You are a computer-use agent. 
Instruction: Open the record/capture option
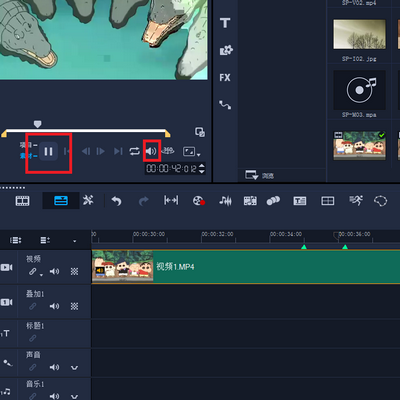(x=199, y=201)
